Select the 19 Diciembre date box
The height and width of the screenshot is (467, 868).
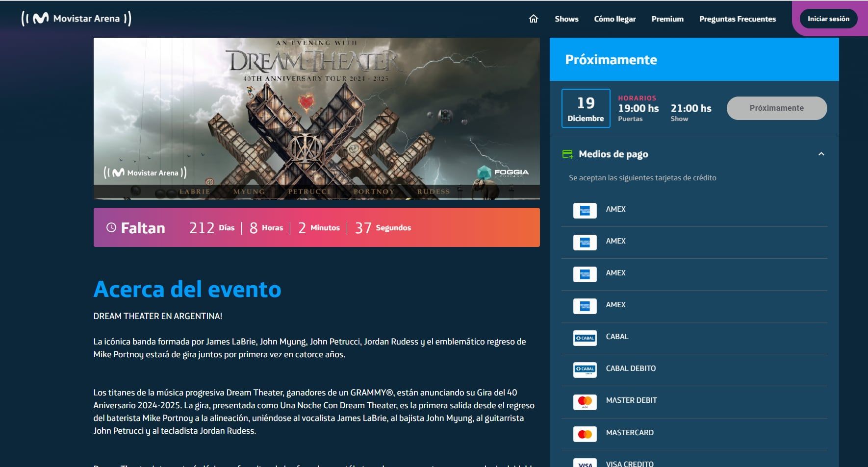point(586,108)
